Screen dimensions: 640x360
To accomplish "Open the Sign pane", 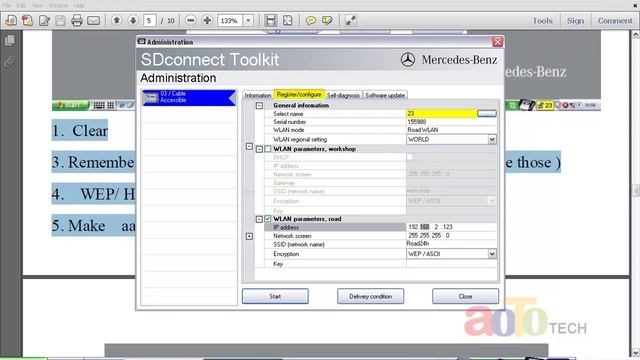I will [575, 20].
